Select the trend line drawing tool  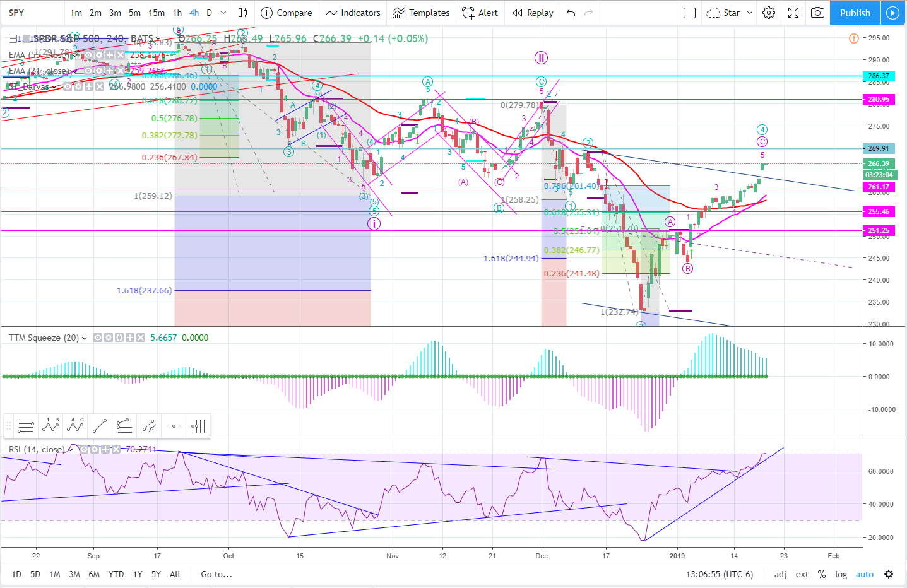pyautogui.click(x=100, y=426)
